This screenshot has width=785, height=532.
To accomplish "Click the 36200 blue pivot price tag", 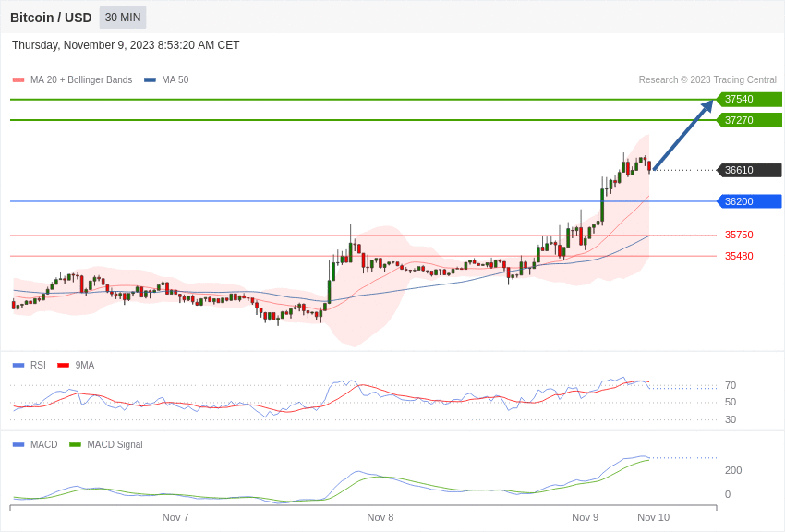I will [749, 201].
